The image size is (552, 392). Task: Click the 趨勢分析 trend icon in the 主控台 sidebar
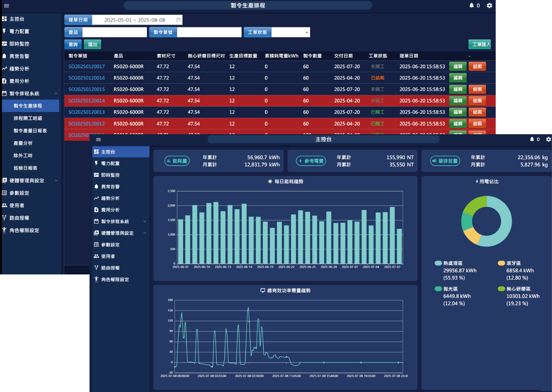96,198
